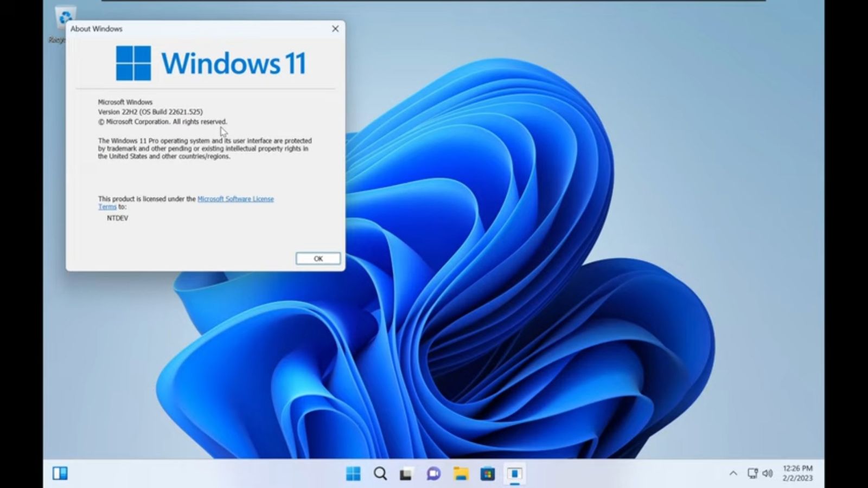868x488 pixels.
Task: Click the volume icon in the system tray
Action: pos(768,473)
